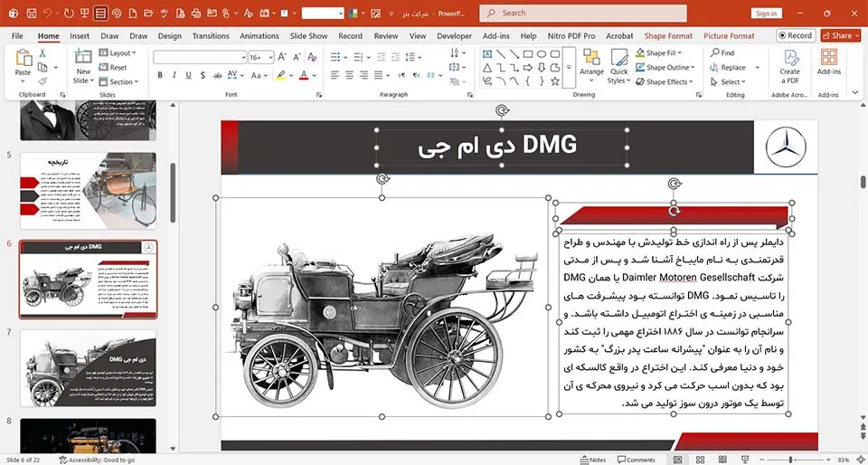Switch to the Animations tab
868x465 pixels.
click(x=259, y=36)
